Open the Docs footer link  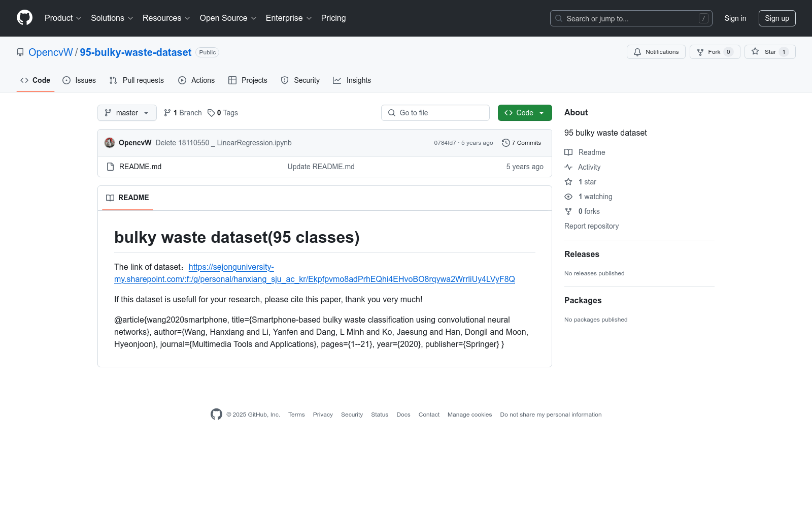pos(403,415)
